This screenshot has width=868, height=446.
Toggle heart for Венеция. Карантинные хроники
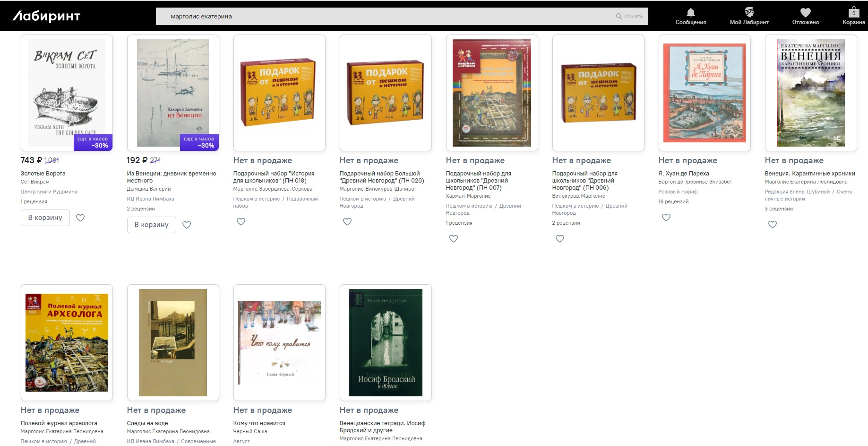pos(773,225)
